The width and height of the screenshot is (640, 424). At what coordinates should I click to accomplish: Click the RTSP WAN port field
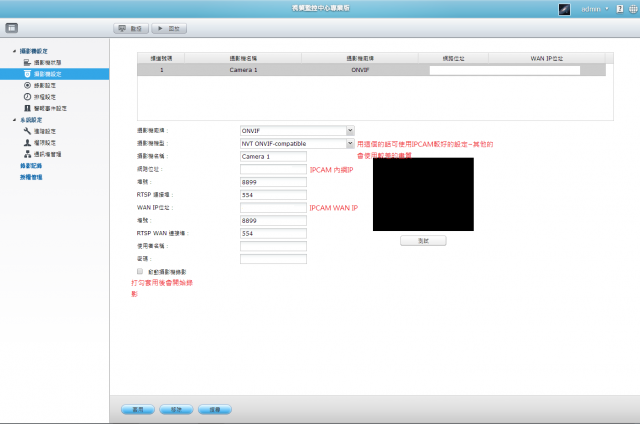pos(273,233)
